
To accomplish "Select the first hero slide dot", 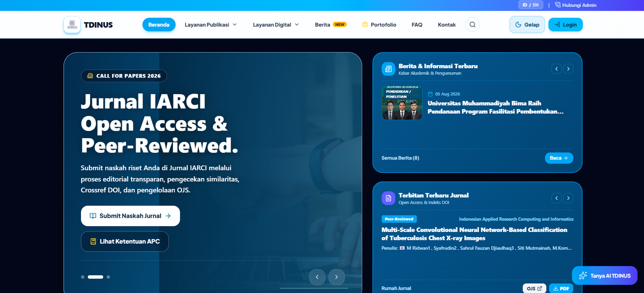I will 83,277.
